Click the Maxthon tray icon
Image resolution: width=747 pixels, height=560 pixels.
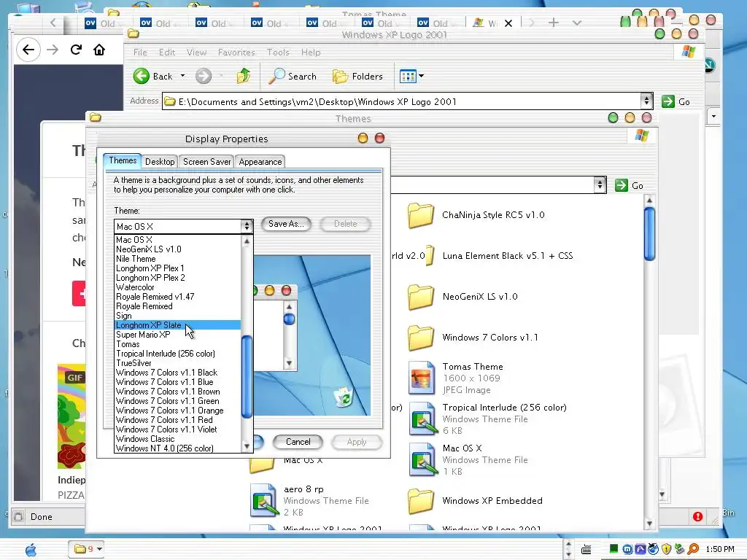click(627, 550)
